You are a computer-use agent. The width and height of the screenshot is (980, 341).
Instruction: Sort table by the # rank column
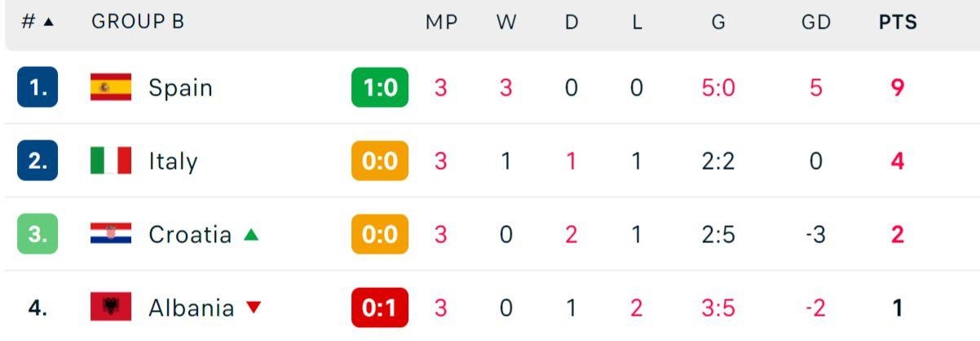pos(37,23)
